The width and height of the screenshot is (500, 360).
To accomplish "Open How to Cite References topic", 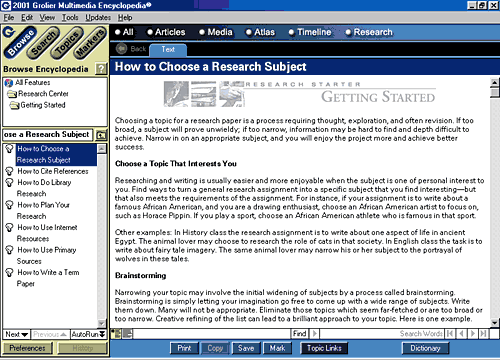I will [x=53, y=171].
